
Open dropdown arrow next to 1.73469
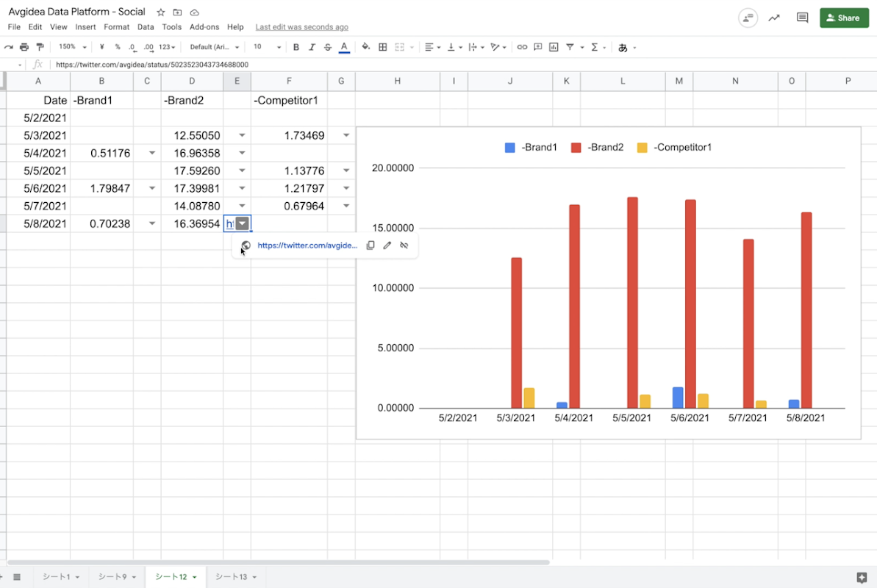tap(346, 135)
